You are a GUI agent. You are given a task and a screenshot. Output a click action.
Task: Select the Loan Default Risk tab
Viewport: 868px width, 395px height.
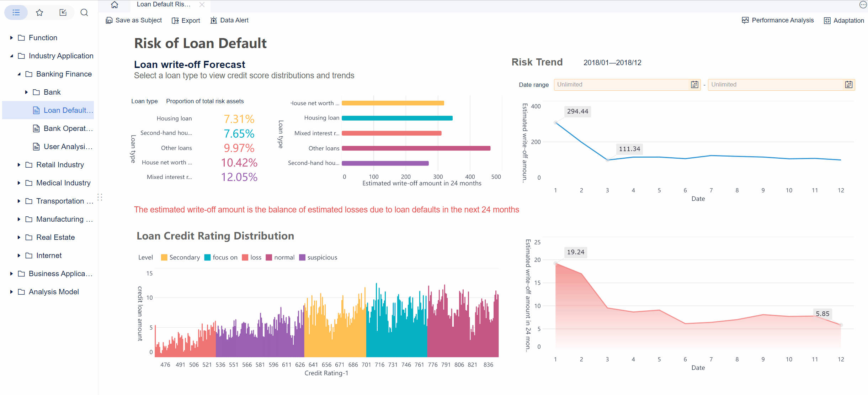pyautogui.click(x=164, y=5)
